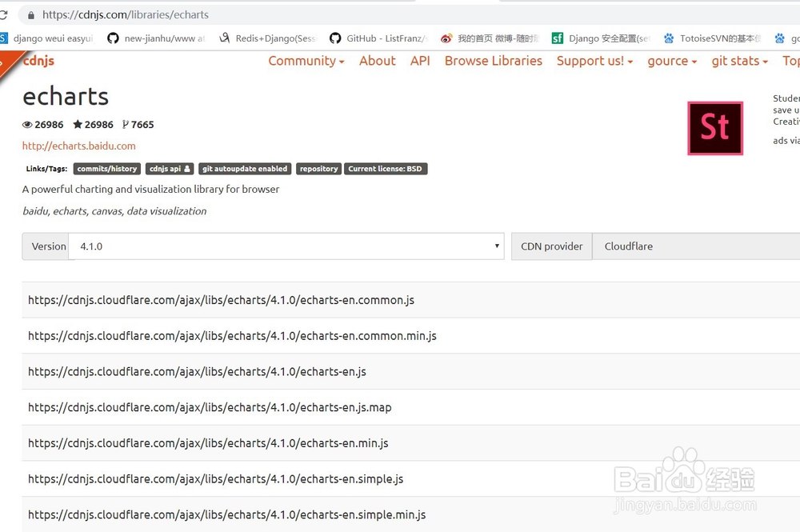Open the CDN provider Cloudflare selector
The image size is (800, 532).
click(x=696, y=246)
